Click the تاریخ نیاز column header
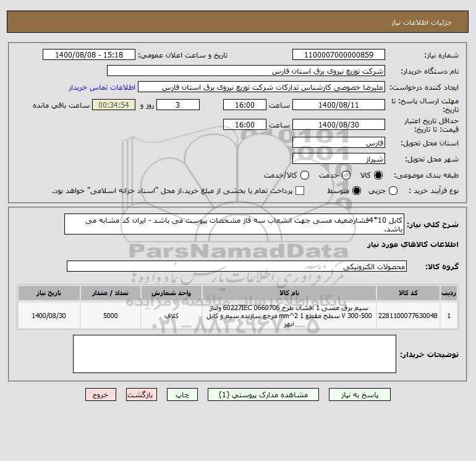476x461 pixels. click(x=49, y=293)
